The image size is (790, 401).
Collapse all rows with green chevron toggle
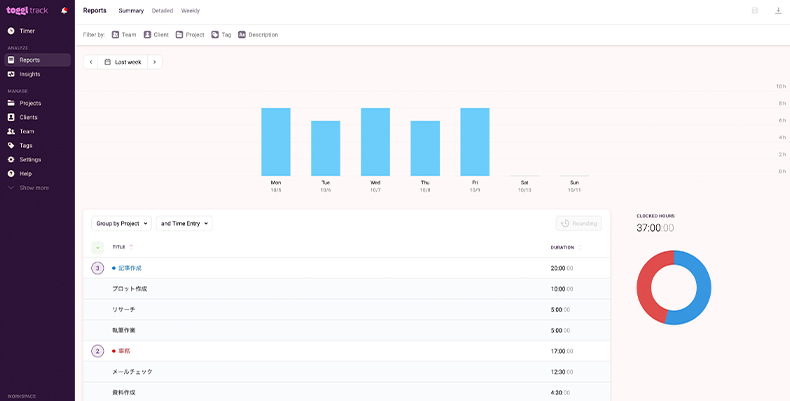(97, 248)
